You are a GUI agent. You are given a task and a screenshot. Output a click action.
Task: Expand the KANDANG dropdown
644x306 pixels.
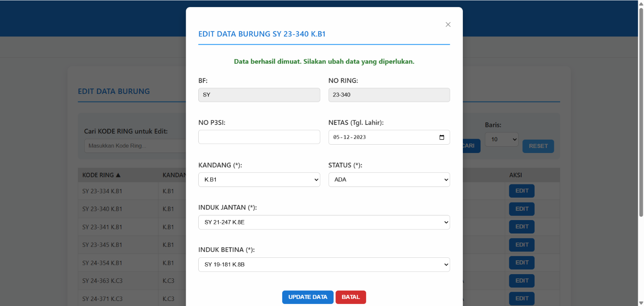click(x=259, y=180)
